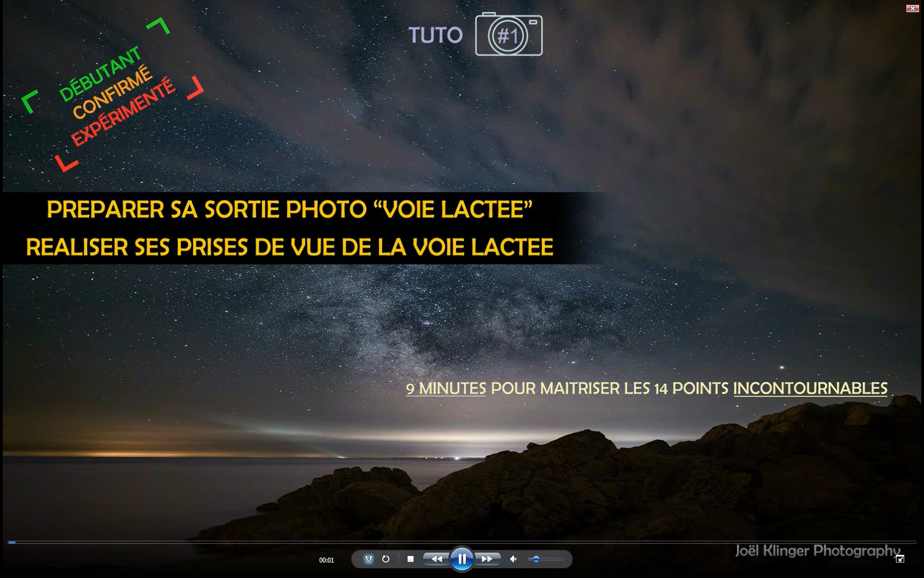
Task: Click the video seek progress bar
Action: pyautogui.click(x=462, y=542)
